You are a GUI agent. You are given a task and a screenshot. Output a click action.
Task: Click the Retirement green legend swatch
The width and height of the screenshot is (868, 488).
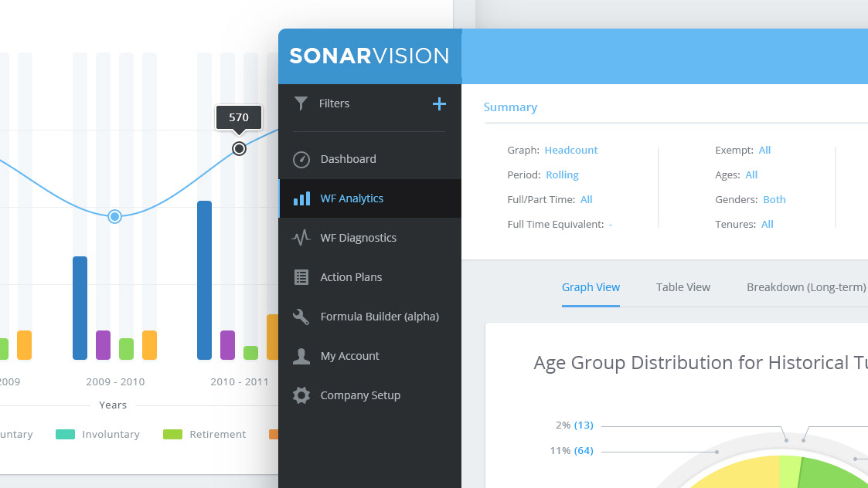tap(172, 434)
